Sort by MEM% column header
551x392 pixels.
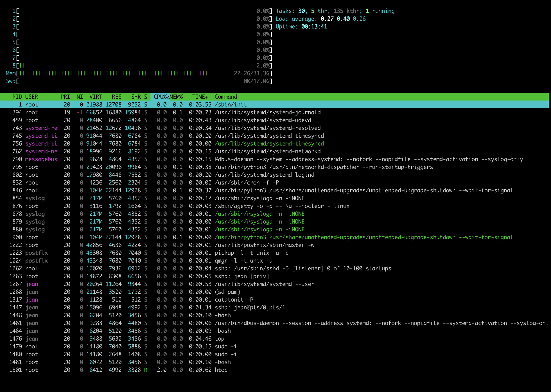point(176,97)
